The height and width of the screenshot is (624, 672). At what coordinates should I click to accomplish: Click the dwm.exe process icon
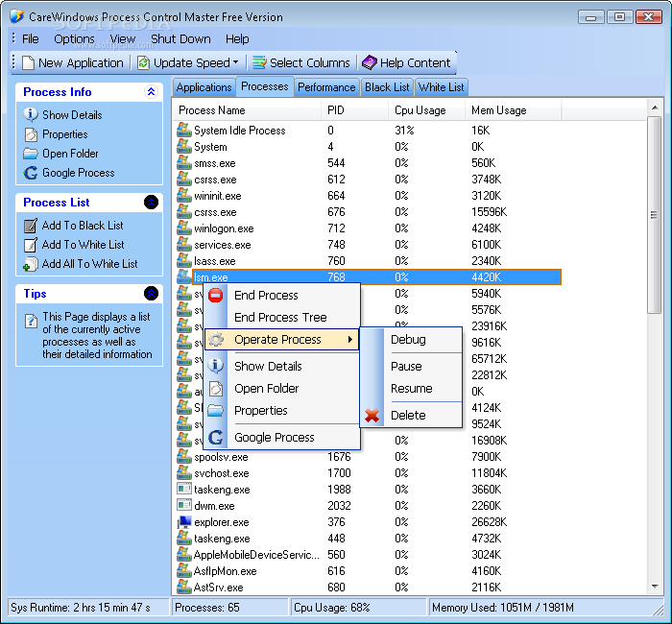point(184,505)
